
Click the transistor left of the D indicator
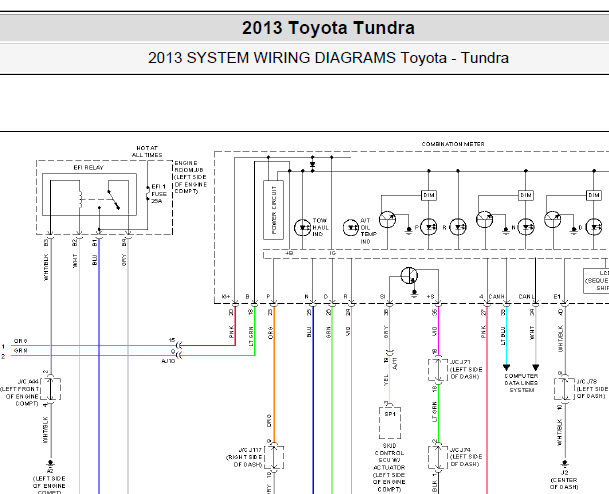(552, 219)
